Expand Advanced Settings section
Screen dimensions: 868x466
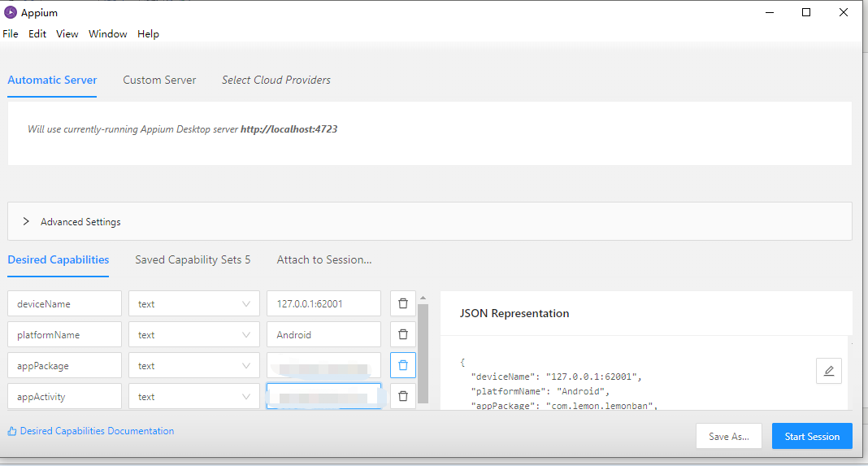click(26, 221)
